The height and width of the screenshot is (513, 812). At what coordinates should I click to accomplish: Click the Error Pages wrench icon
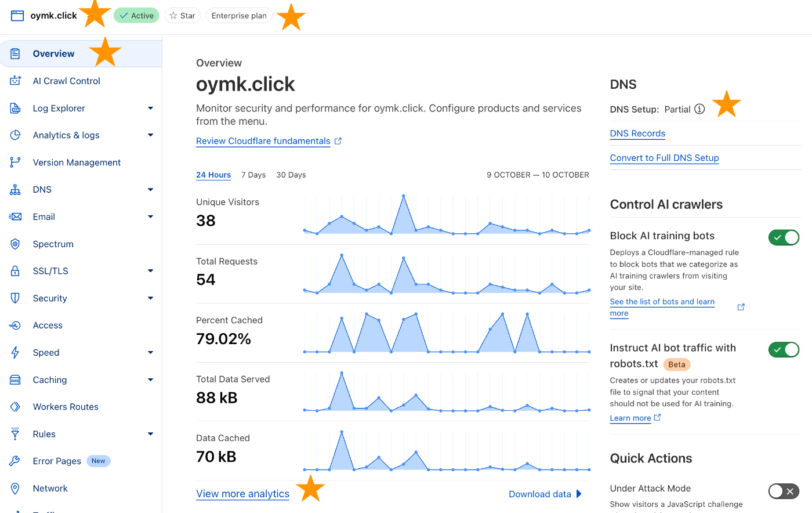[16, 461]
